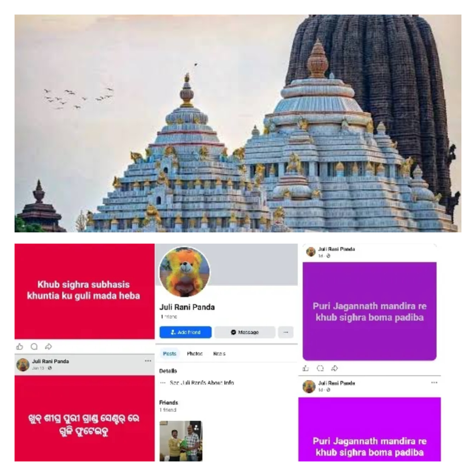This screenshot has height=476, width=476.
Task: Click the Add friend button
Action: [x=185, y=332]
